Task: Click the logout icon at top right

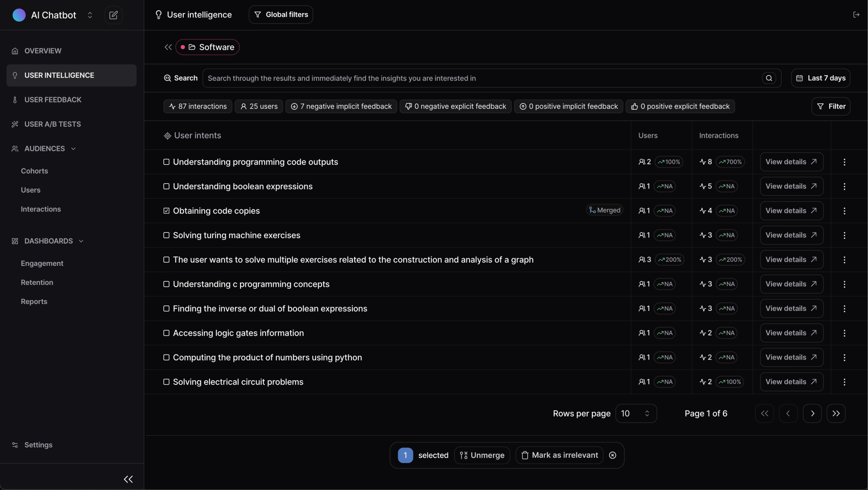Action: click(x=856, y=15)
